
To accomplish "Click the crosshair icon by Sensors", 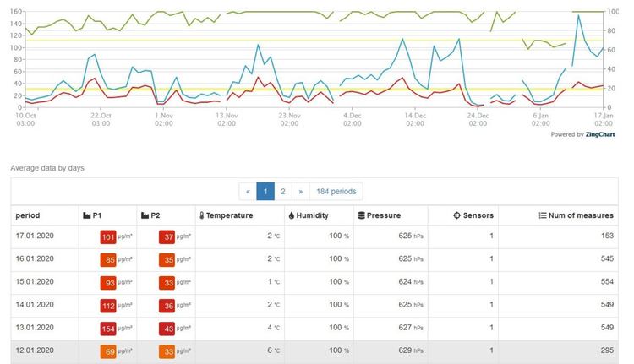I will [x=456, y=215].
